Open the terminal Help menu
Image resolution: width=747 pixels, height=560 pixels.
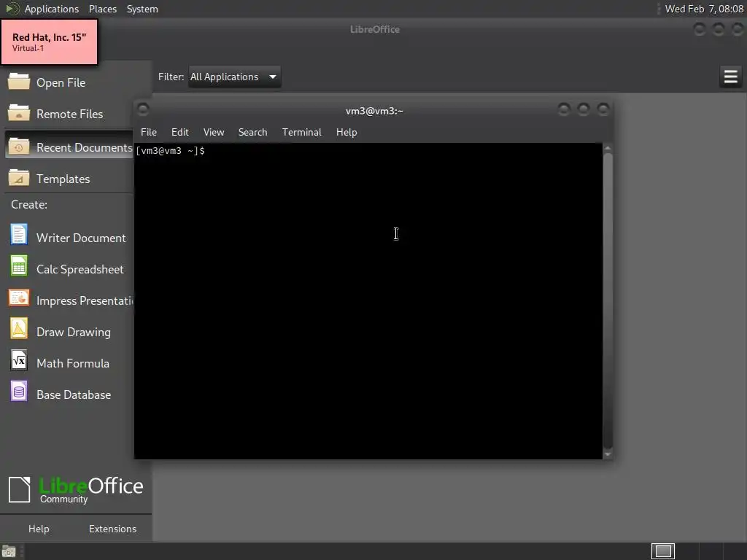pos(347,133)
